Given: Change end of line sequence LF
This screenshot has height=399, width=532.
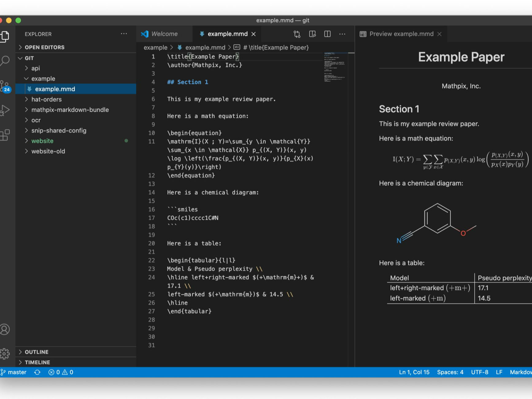Looking at the screenshot, I should (499, 372).
